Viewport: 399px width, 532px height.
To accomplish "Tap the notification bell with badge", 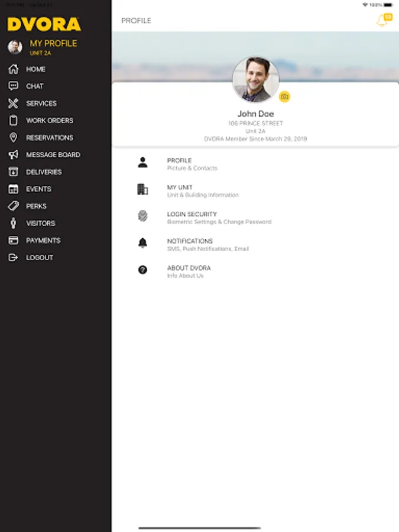I will point(384,20).
